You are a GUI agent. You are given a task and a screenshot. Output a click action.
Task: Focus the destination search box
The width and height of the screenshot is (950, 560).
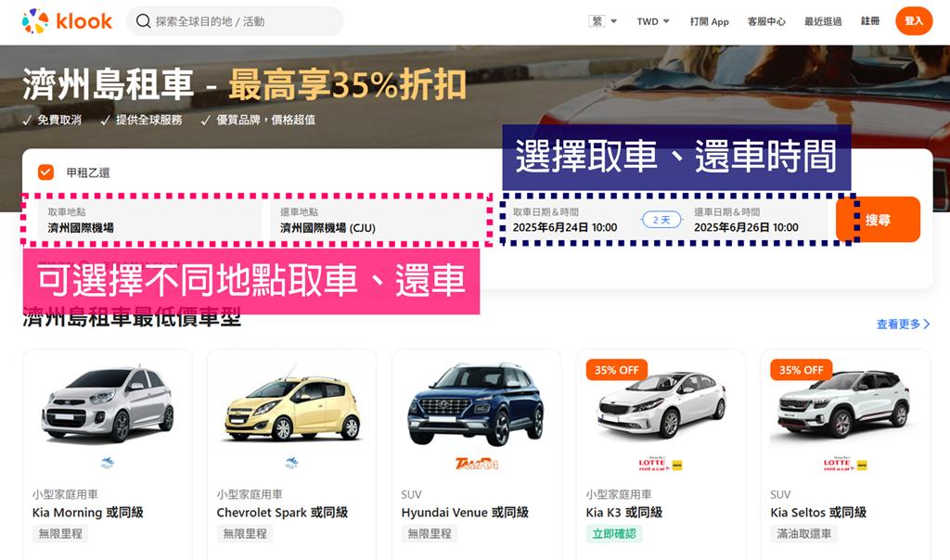(235, 21)
